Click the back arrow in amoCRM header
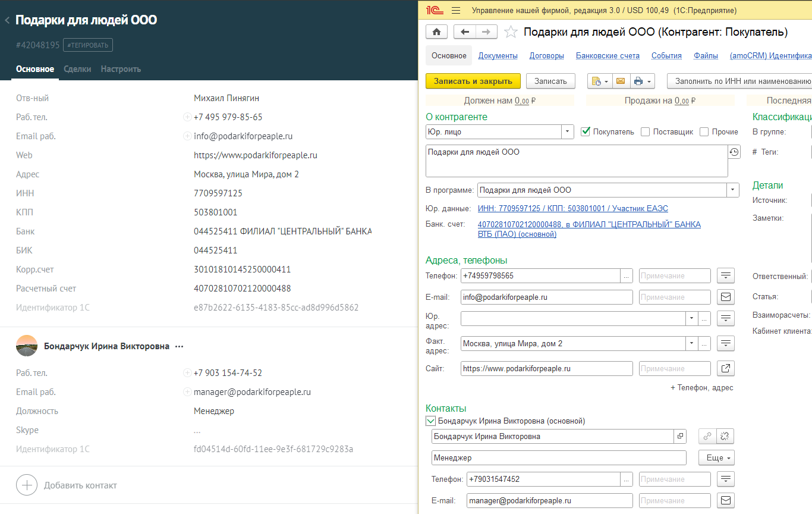This screenshot has height=514, width=812. [x=7, y=20]
